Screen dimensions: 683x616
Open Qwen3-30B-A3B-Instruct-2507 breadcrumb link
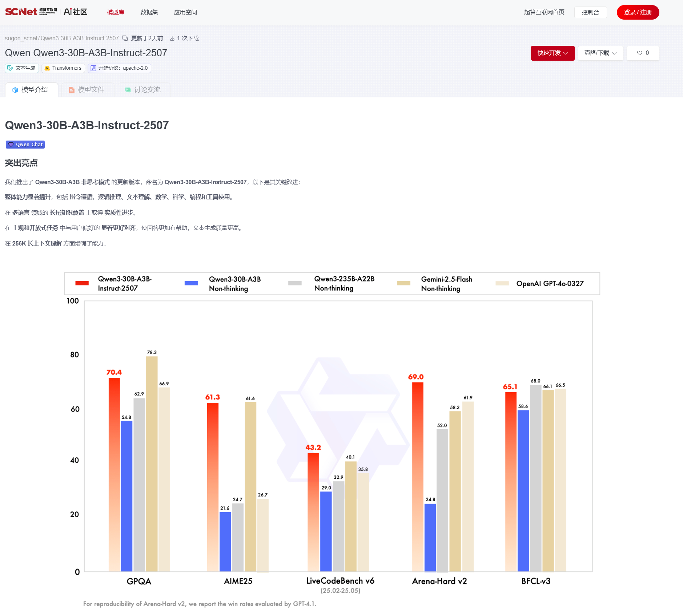80,38
